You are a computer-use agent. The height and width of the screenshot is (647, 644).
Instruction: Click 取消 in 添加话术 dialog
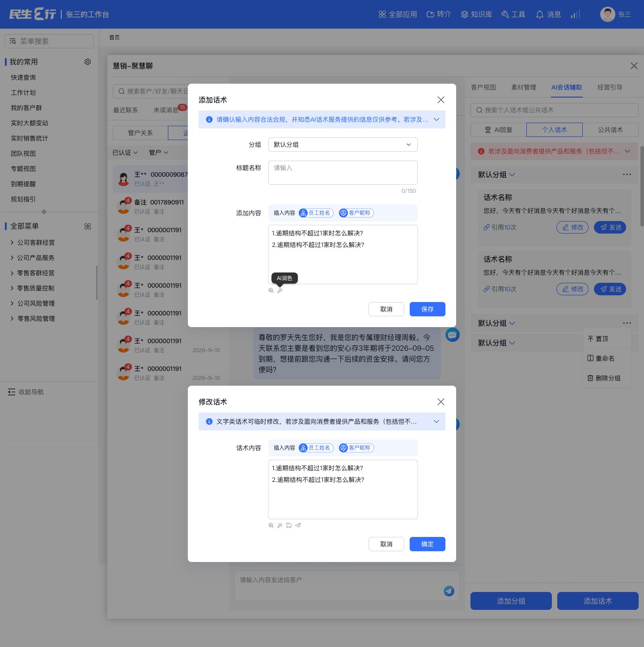point(386,309)
